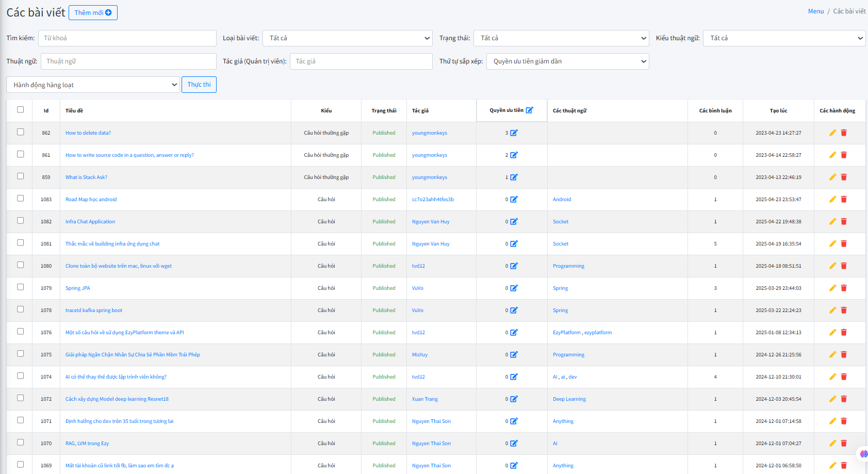
Task: Check the box for post 862
Action: (x=21, y=132)
